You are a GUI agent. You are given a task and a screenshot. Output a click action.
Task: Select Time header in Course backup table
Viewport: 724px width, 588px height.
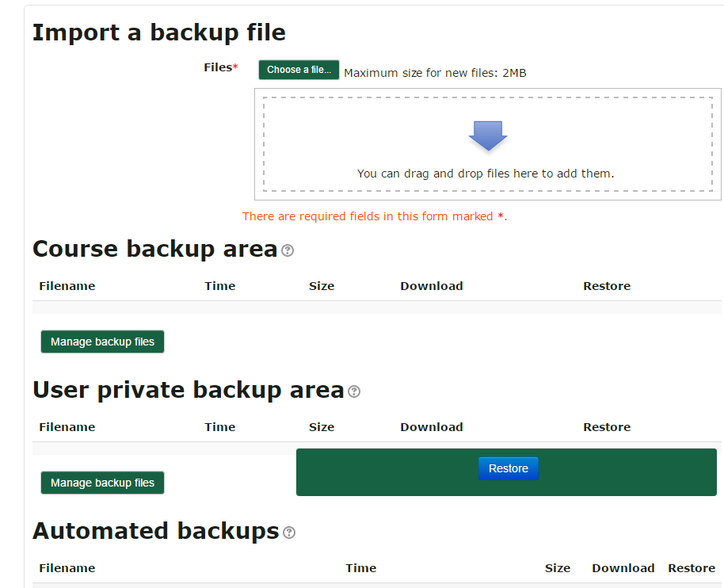(219, 286)
